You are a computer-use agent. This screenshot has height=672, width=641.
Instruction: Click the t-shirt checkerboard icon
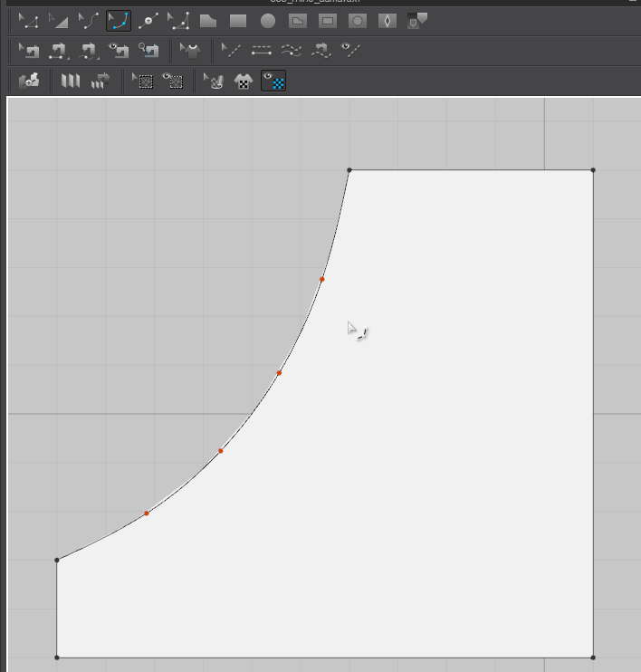click(244, 81)
